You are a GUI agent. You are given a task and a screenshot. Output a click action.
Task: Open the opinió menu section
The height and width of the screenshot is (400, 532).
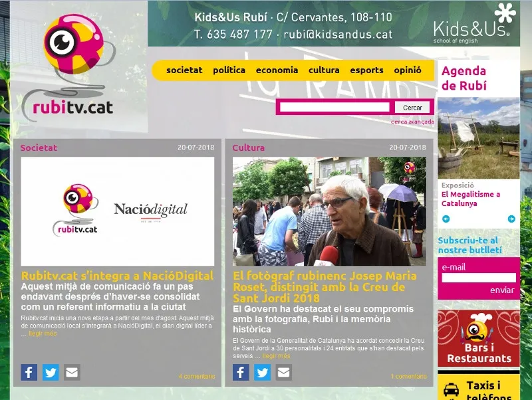[x=408, y=70]
